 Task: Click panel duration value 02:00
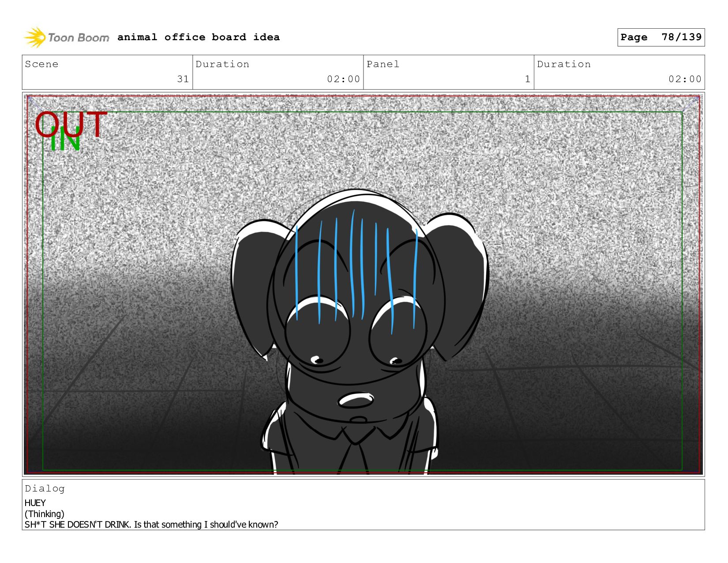tap(685, 79)
